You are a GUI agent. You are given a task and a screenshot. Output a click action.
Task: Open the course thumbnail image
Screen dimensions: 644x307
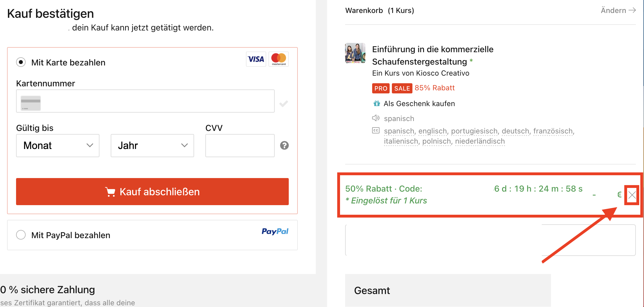(355, 53)
